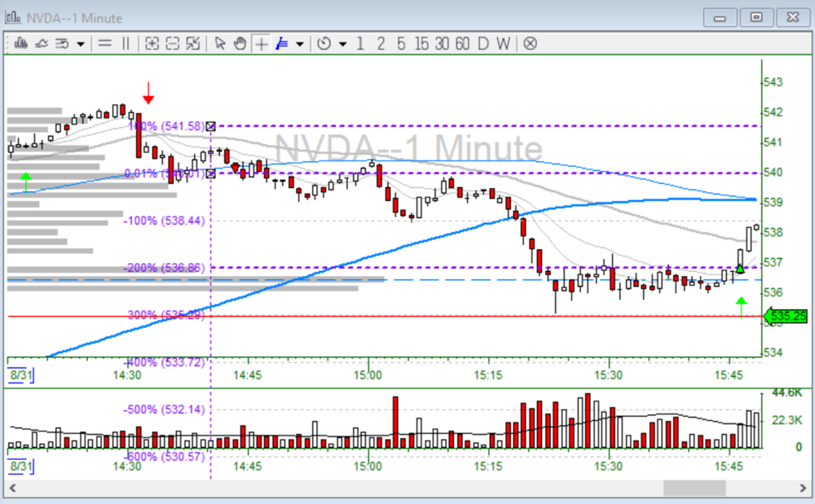Open the indicators wave-line icon

40,44
